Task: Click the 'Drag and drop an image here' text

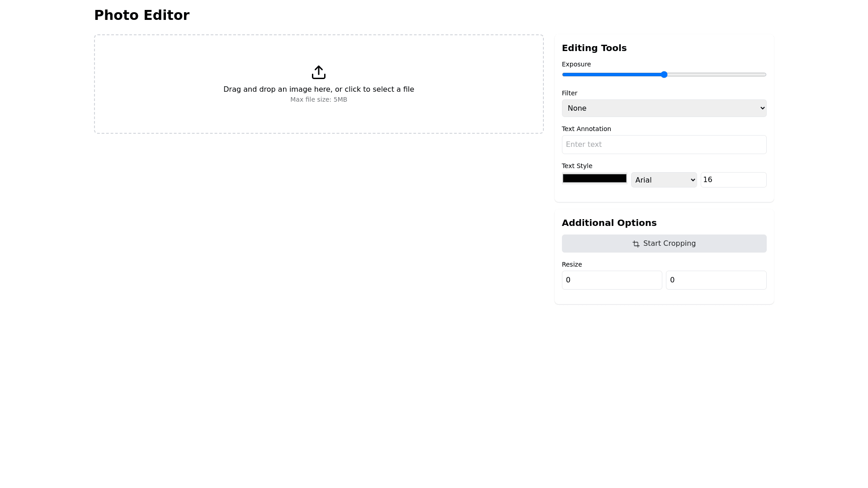Action: (x=319, y=89)
